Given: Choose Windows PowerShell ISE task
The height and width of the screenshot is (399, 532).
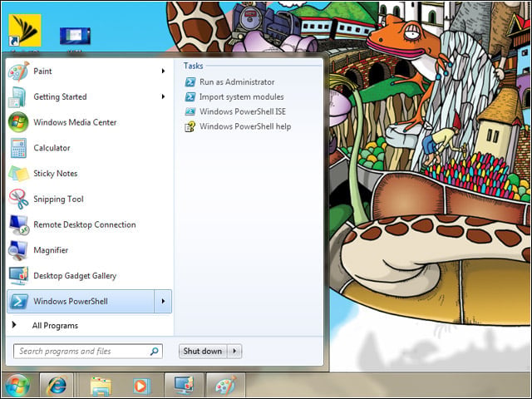Looking at the screenshot, I should click(x=243, y=111).
